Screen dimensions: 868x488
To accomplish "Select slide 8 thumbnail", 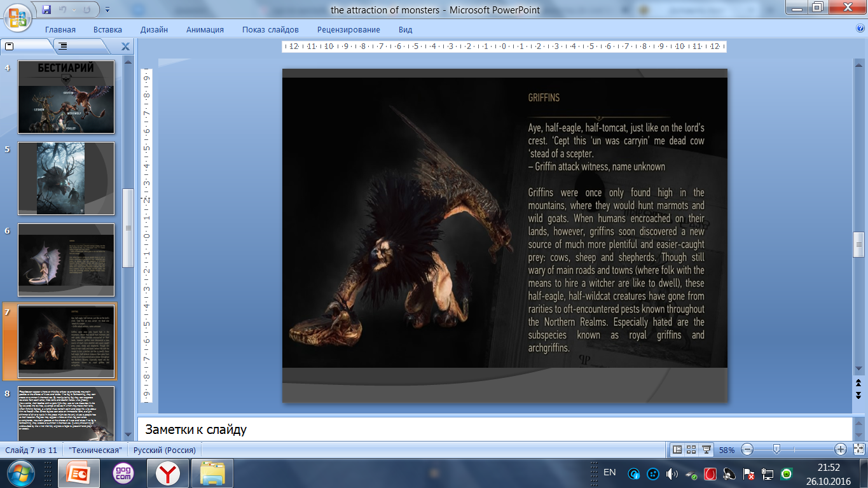I will (66, 412).
